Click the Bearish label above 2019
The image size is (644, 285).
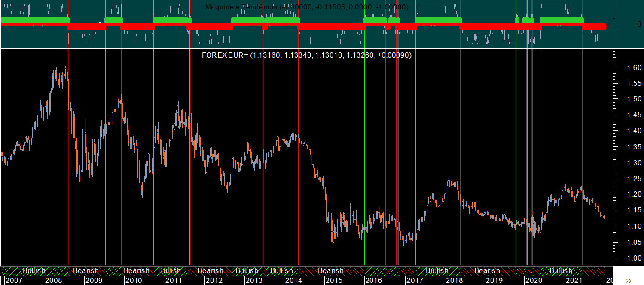[x=487, y=271]
